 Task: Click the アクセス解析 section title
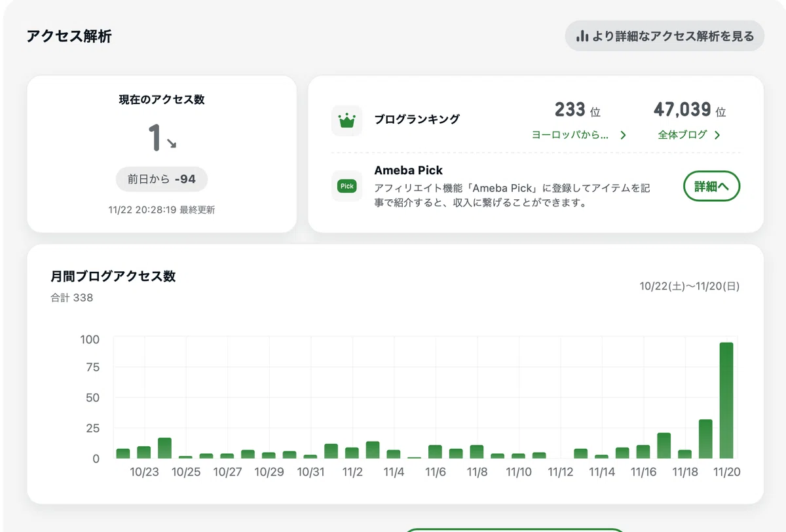click(x=69, y=36)
